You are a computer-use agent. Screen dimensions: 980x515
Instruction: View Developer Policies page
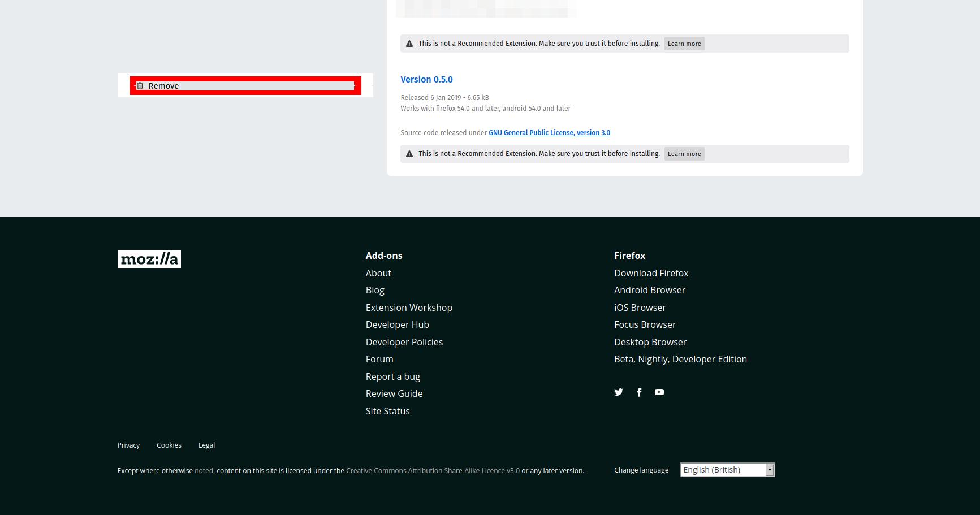coord(404,342)
